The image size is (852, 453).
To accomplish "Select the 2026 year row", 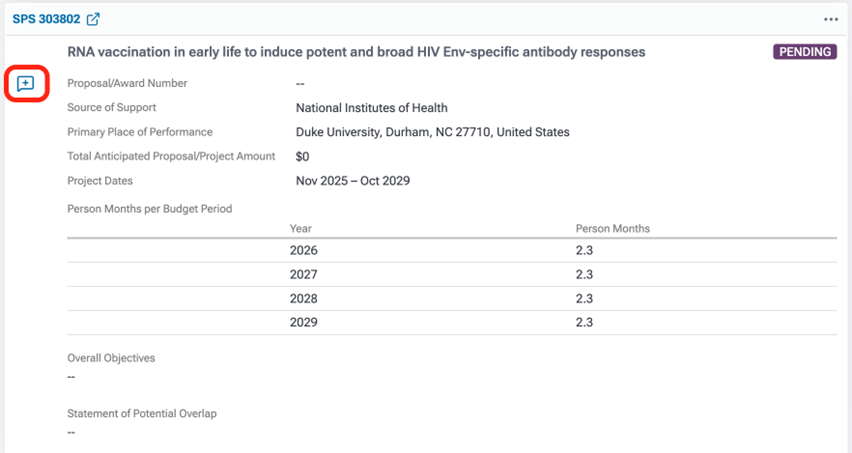I will (303, 251).
